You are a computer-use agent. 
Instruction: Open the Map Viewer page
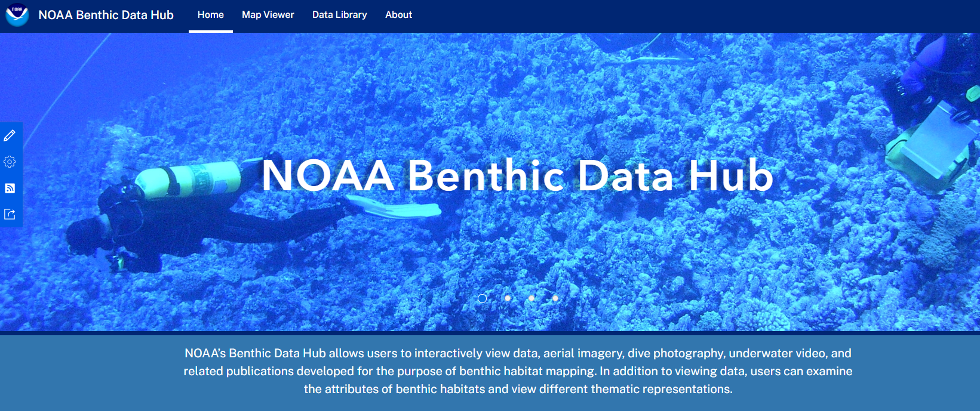pyautogui.click(x=268, y=15)
